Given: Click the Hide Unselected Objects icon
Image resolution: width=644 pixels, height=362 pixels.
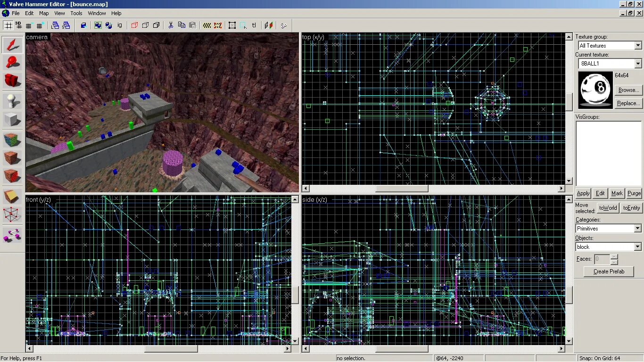Looking at the screenshot, I should click(x=145, y=25).
